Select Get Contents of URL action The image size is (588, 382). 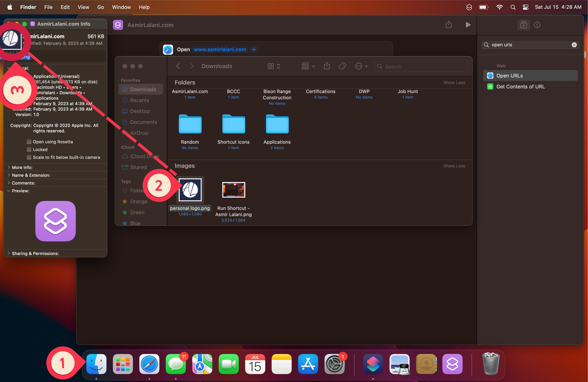(520, 87)
